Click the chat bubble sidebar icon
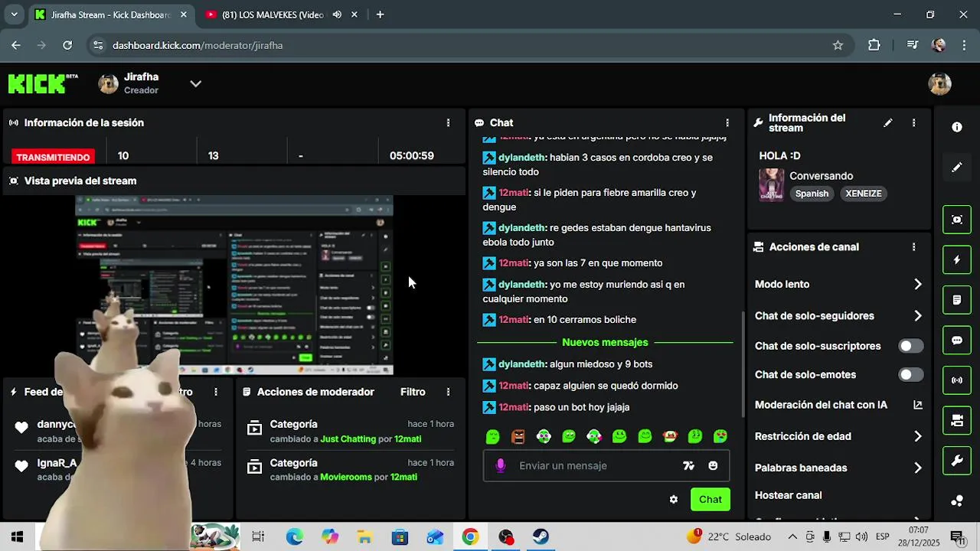Viewport: 980px width, 551px height. click(x=956, y=341)
